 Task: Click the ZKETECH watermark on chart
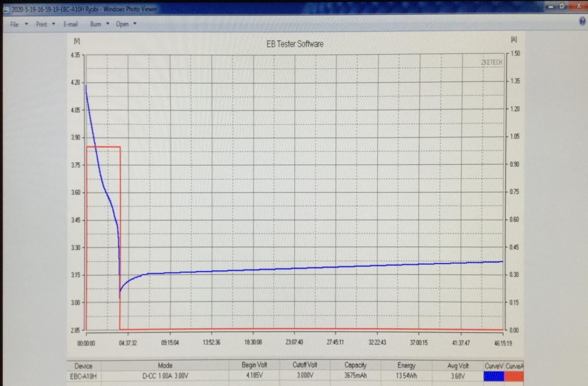coord(492,62)
